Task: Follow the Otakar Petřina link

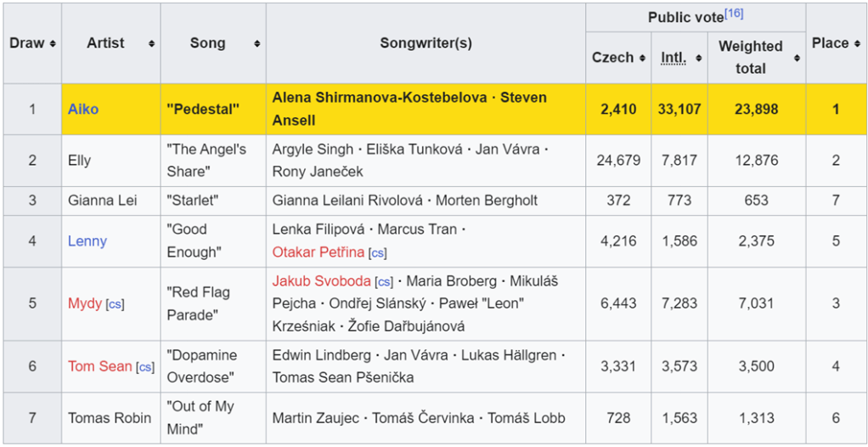Action: coord(318,252)
